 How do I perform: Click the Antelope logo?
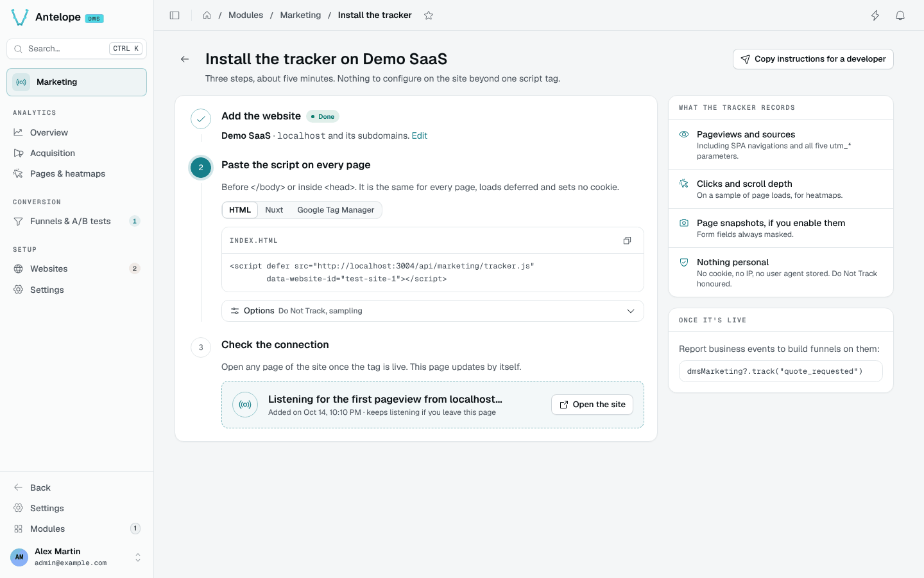coord(20,17)
